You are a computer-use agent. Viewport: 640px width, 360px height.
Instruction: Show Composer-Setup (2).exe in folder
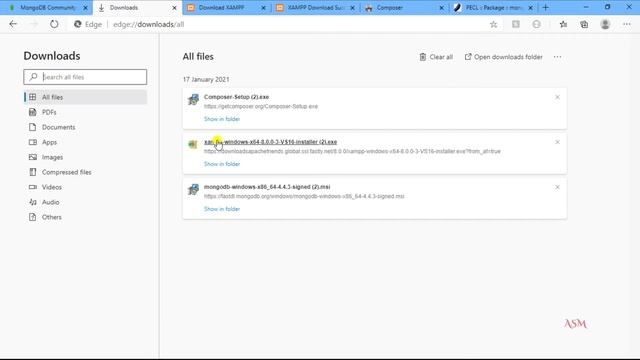tap(222, 119)
